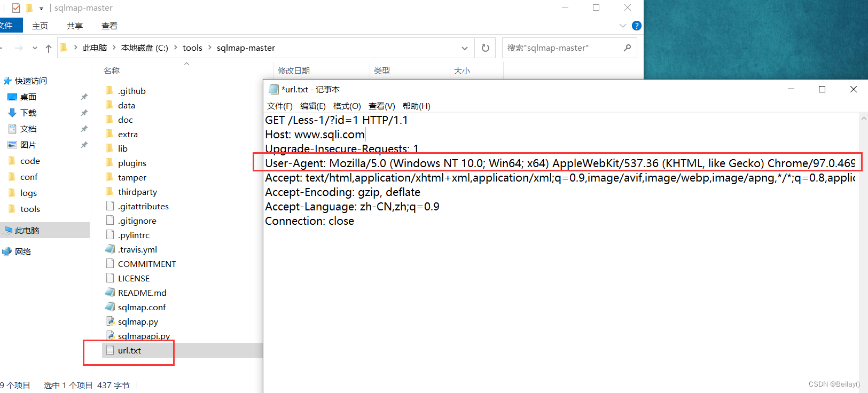Viewport: 868px width, 393px height.
Task: Click the .travis.yml file icon
Action: [x=110, y=249]
